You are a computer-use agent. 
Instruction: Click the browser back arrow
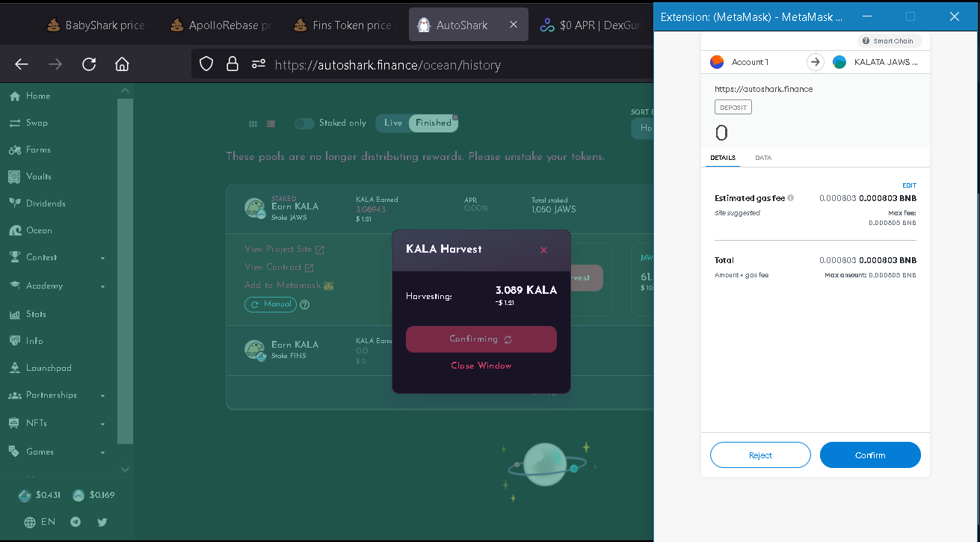(22, 64)
